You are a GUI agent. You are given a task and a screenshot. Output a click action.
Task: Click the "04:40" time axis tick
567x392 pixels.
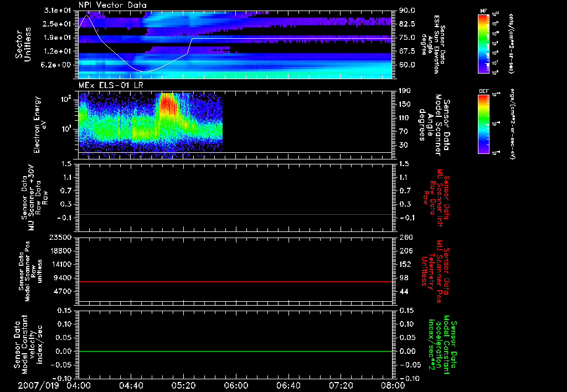pos(131,385)
